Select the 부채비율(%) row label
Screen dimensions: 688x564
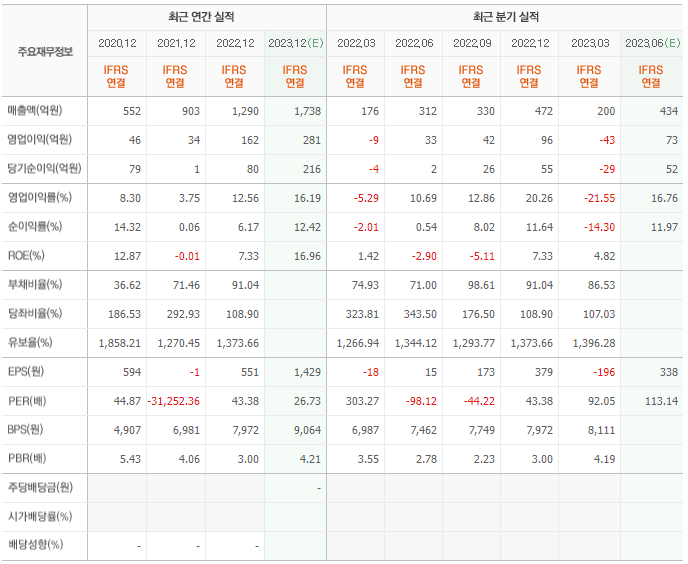click(x=35, y=284)
